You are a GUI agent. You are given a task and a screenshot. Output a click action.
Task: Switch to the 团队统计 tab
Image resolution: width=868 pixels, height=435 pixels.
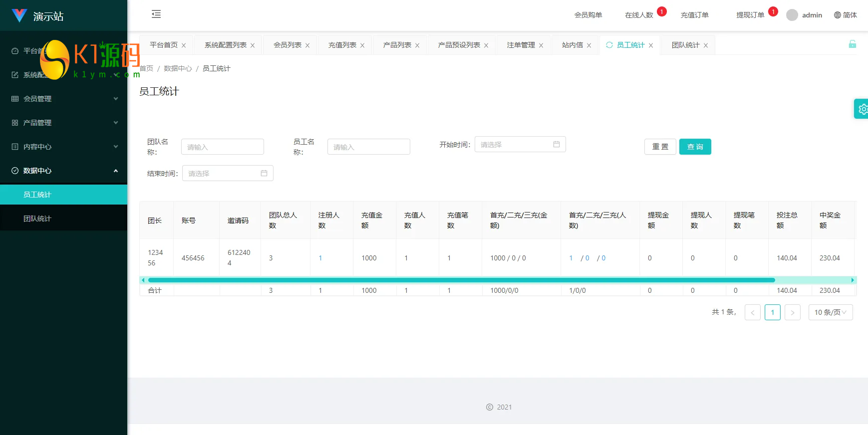(x=686, y=45)
